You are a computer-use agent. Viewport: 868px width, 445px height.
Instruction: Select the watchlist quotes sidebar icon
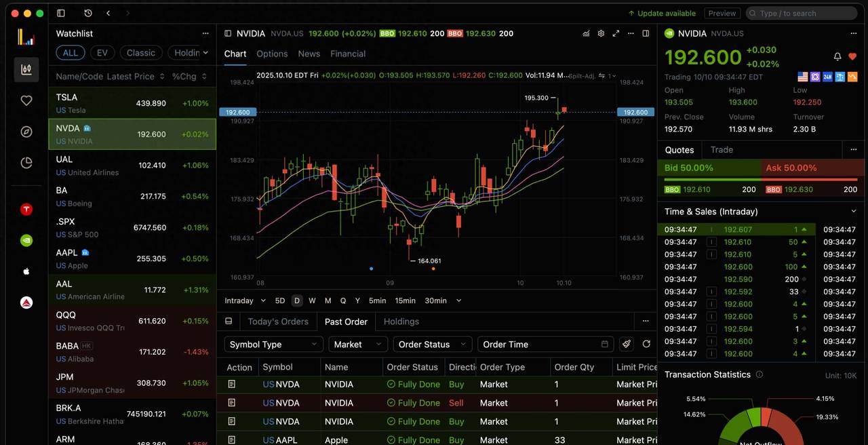tap(26, 69)
